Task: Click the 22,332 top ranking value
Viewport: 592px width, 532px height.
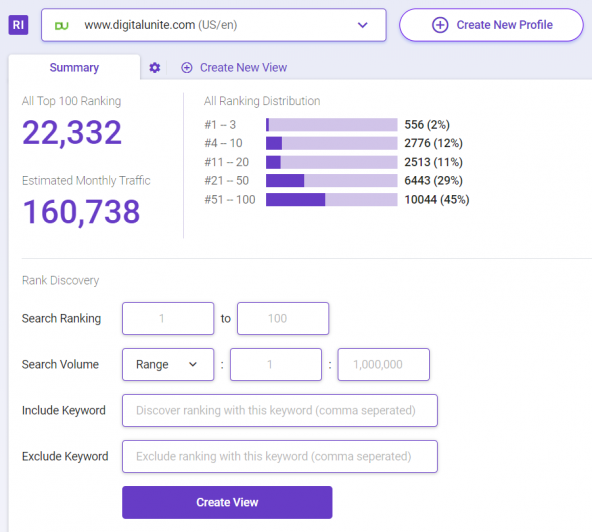Action: pyautogui.click(x=72, y=133)
